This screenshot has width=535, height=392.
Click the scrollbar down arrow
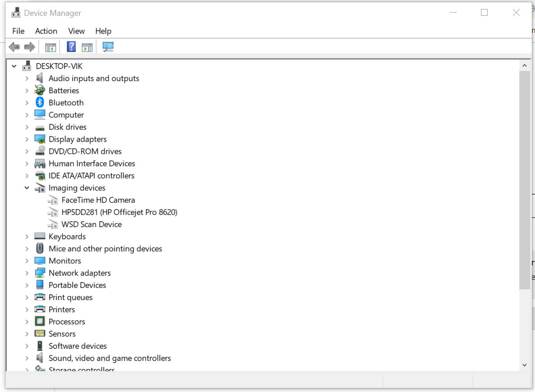525,365
